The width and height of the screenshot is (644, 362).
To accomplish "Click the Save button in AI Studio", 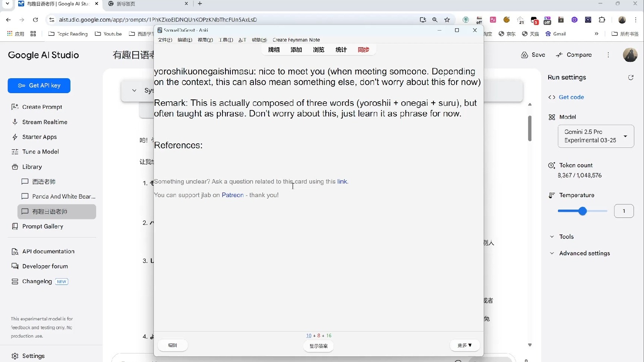I will [x=533, y=55].
